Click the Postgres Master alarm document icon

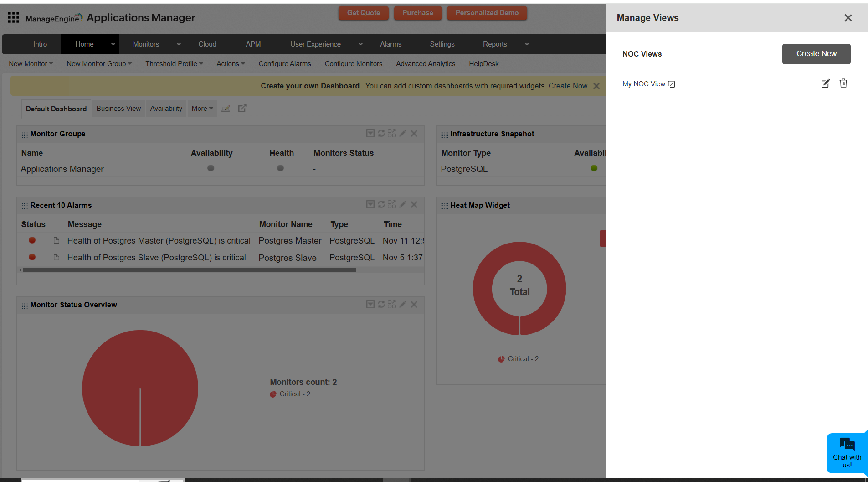point(56,240)
